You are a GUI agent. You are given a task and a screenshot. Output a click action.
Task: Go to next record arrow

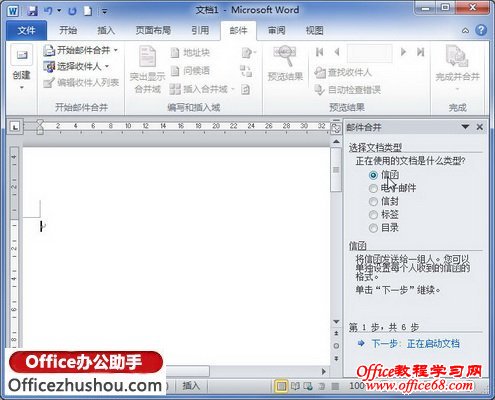403,52
